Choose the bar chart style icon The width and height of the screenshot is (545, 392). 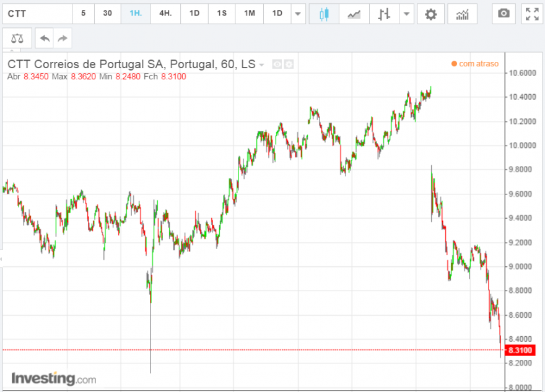[384, 14]
